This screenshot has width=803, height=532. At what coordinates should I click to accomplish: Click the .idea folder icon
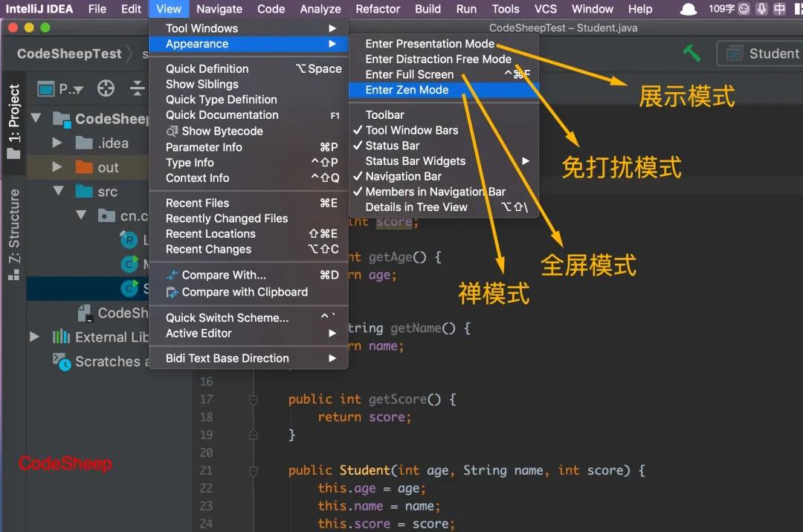point(84,143)
